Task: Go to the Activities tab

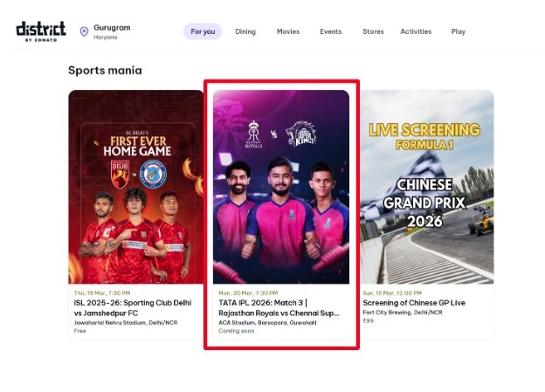Action: tap(416, 31)
